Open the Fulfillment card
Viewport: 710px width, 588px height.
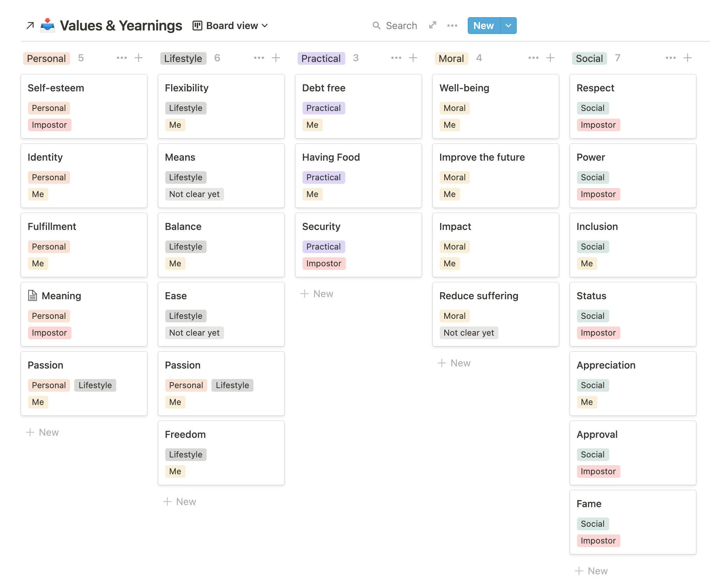84,245
